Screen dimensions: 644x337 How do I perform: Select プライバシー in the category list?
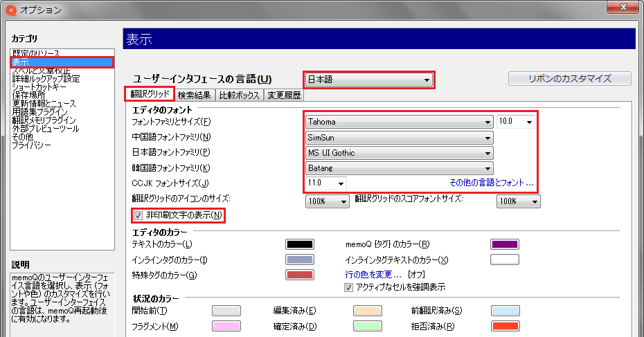tap(31, 145)
